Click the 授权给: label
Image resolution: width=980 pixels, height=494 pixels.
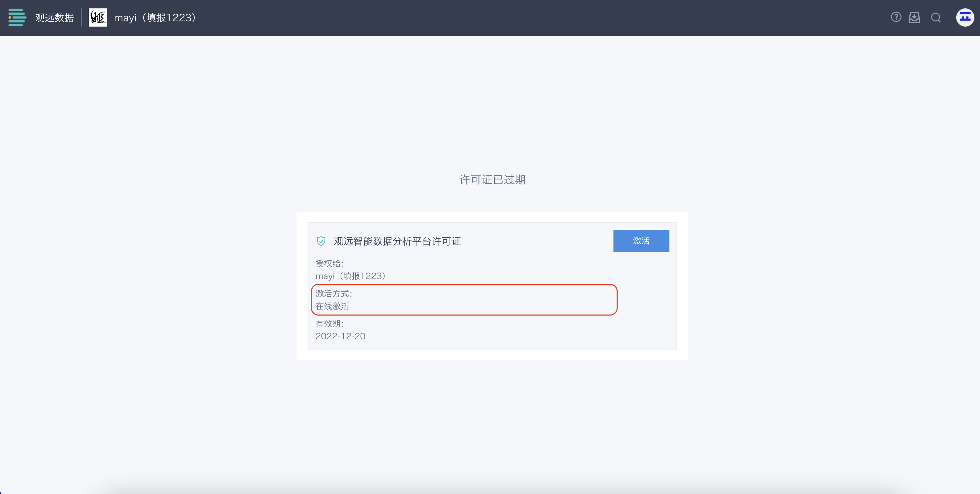click(x=329, y=263)
